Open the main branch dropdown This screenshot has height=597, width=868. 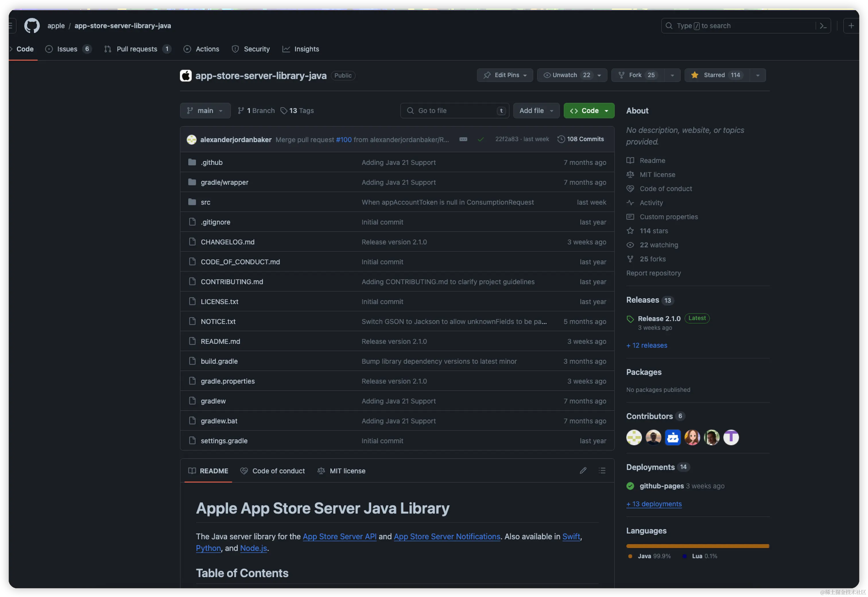[206, 111]
